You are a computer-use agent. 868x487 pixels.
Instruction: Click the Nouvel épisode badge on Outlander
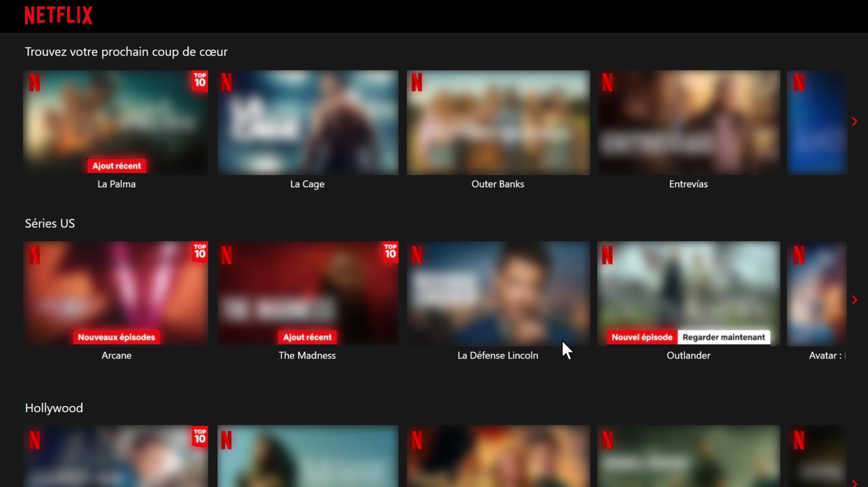pyautogui.click(x=642, y=337)
